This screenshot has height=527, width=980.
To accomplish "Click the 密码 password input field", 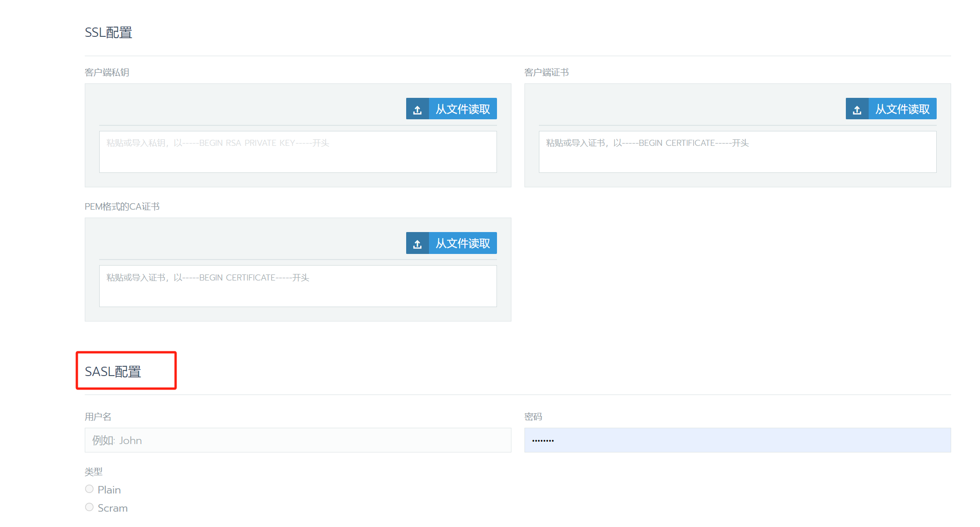I will click(737, 440).
